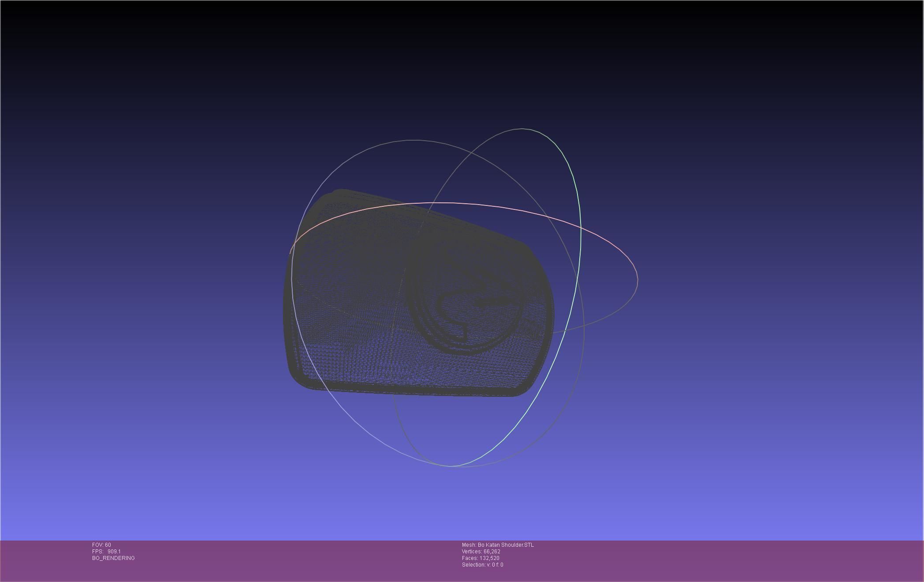The width and height of the screenshot is (924, 582).
Task: Select the BO_RENDERING status text
Action: click(x=113, y=558)
